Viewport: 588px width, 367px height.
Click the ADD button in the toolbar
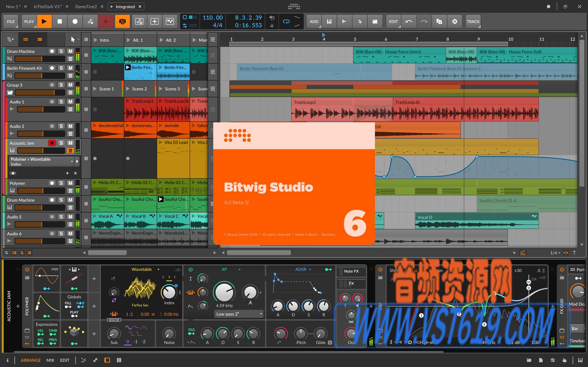click(x=314, y=21)
